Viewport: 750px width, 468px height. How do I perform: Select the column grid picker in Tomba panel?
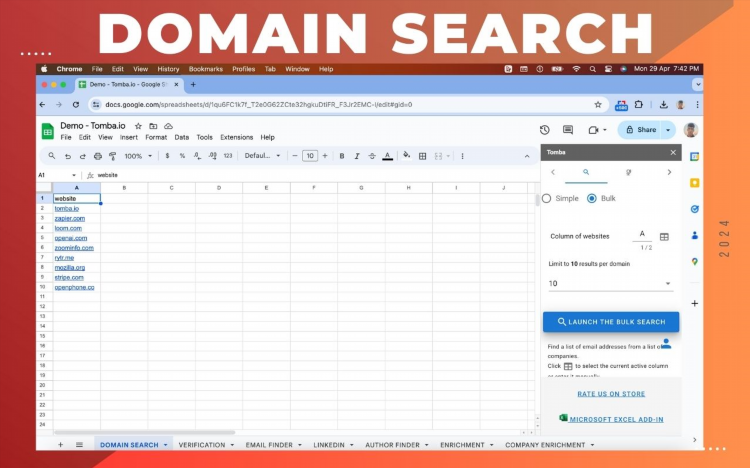click(664, 236)
